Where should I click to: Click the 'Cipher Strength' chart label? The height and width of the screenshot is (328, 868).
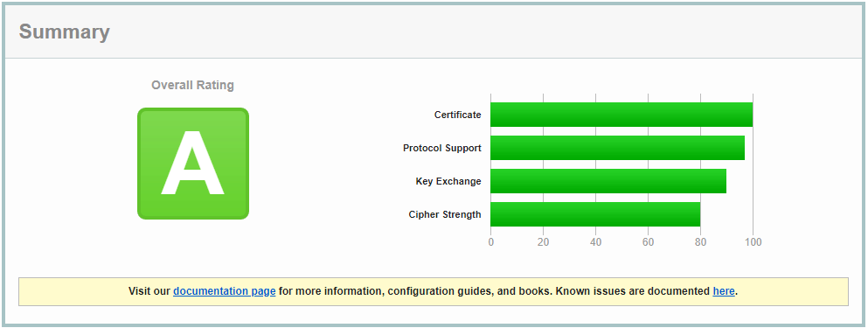pyautogui.click(x=445, y=214)
